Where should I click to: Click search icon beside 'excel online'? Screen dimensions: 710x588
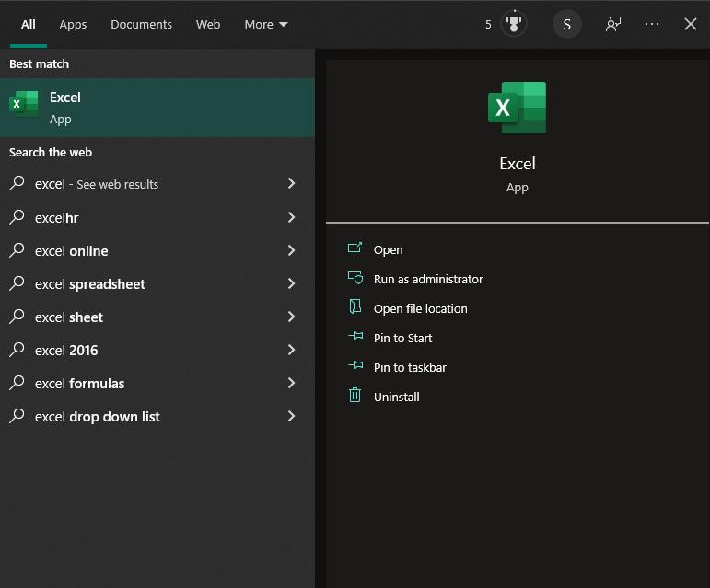click(x=17, y=250)
